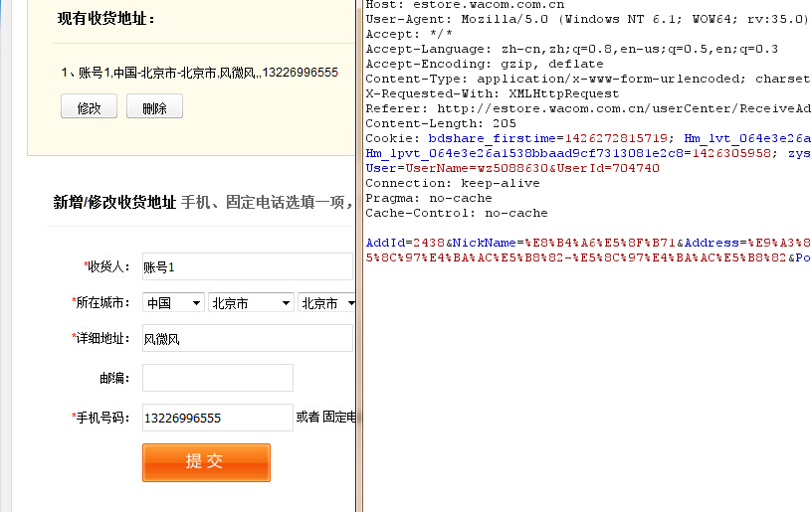The width and height of the screenshot is (812, 512).
Task: Click the Content-Length: 205 line
Action: pos(441,123)
